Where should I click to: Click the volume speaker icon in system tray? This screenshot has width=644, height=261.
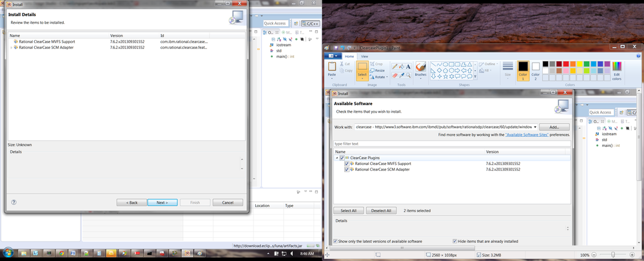[291, 254]
